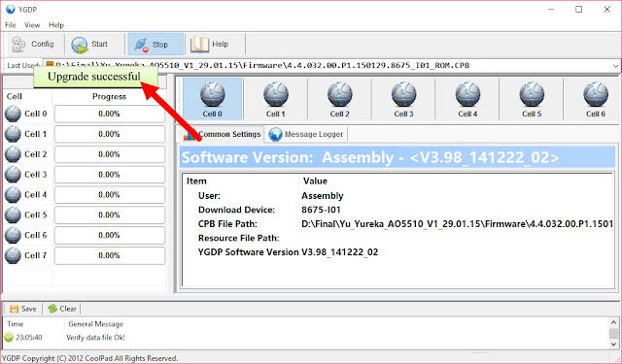Open the Help book toolbar button
This screenshot has height=364, width=622.
214,44
